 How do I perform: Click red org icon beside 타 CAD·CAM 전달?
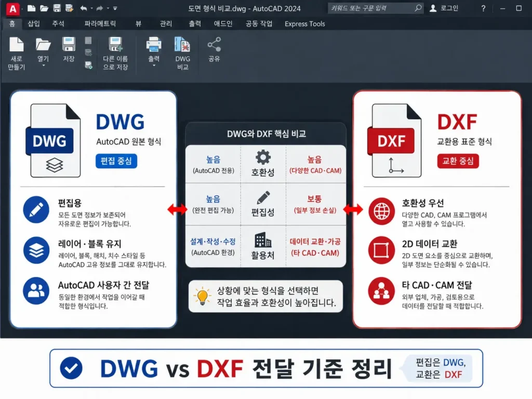[x=381, y=291]
